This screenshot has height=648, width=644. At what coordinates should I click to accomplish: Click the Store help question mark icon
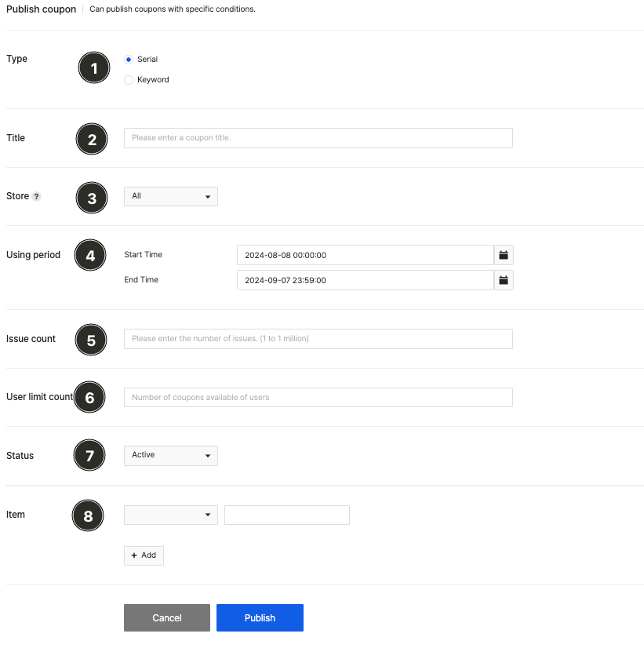pos(36,197)
